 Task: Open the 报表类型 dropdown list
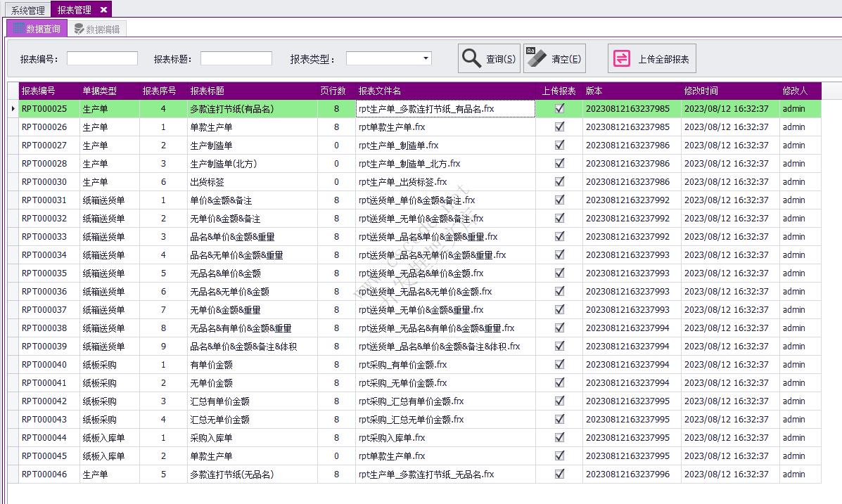tap(425, 58)
